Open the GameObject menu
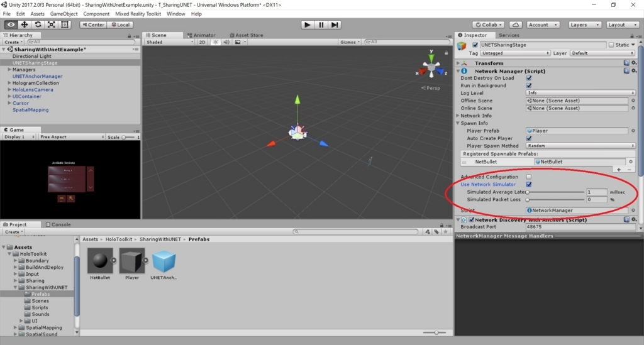 tap(64, 14)
